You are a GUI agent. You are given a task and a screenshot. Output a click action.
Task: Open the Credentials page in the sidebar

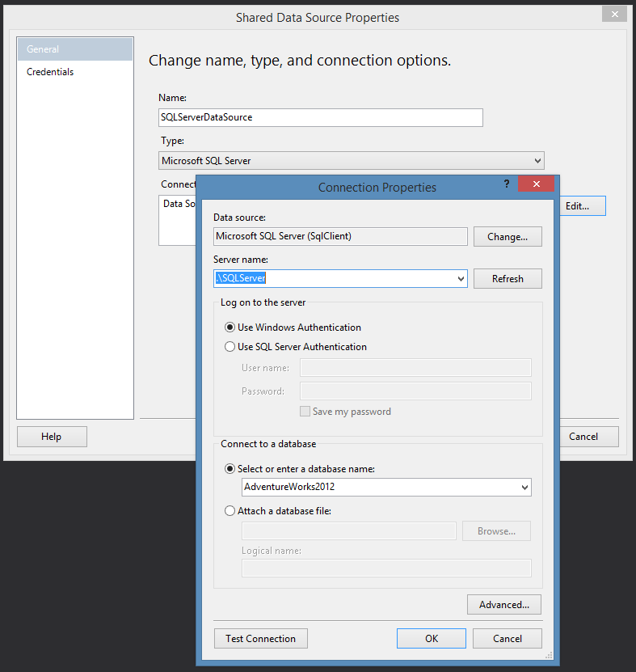click(75, 72)
